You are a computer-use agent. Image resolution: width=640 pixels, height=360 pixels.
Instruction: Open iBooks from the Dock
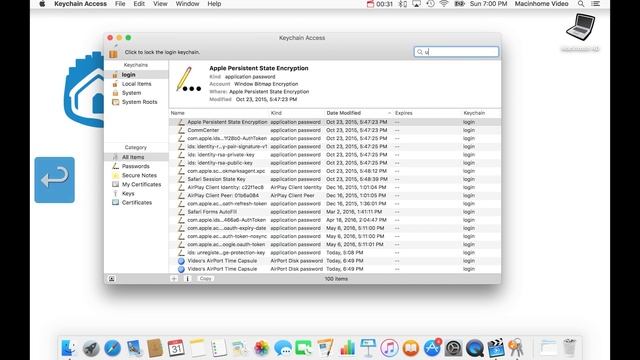click(411, 348)
